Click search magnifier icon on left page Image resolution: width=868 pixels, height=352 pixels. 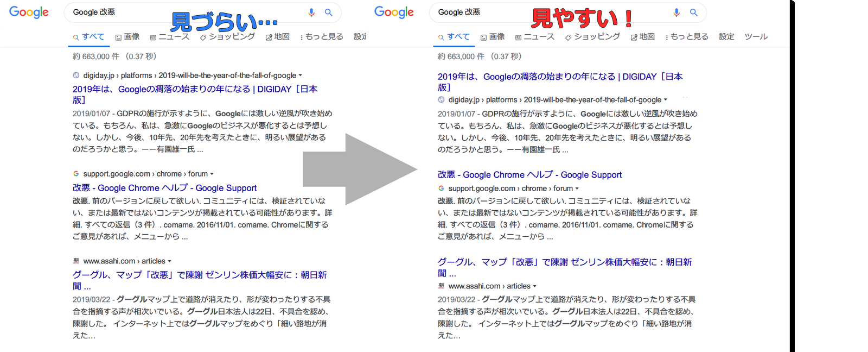point(329,12)
